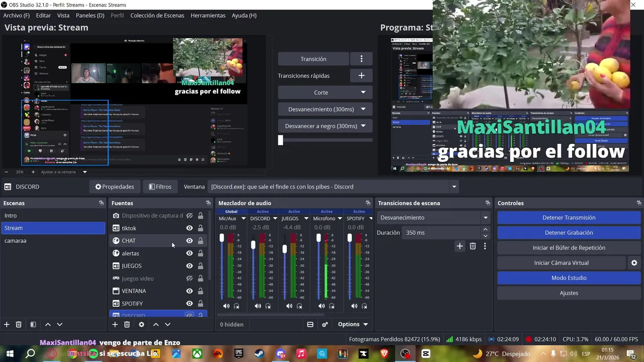Adjust the JUEGOS volume fader
The image size is (644, 362).
285,249
